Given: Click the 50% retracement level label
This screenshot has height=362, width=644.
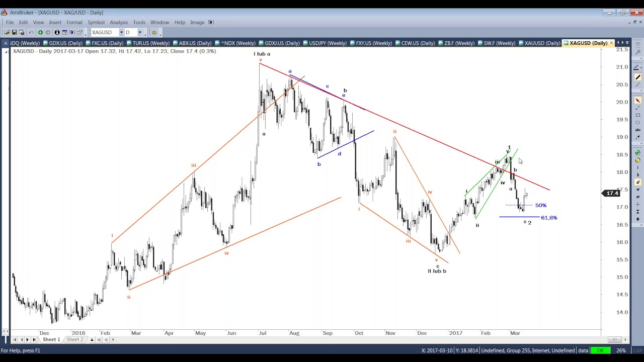Looking at the screenshot, I should [541, 205].
